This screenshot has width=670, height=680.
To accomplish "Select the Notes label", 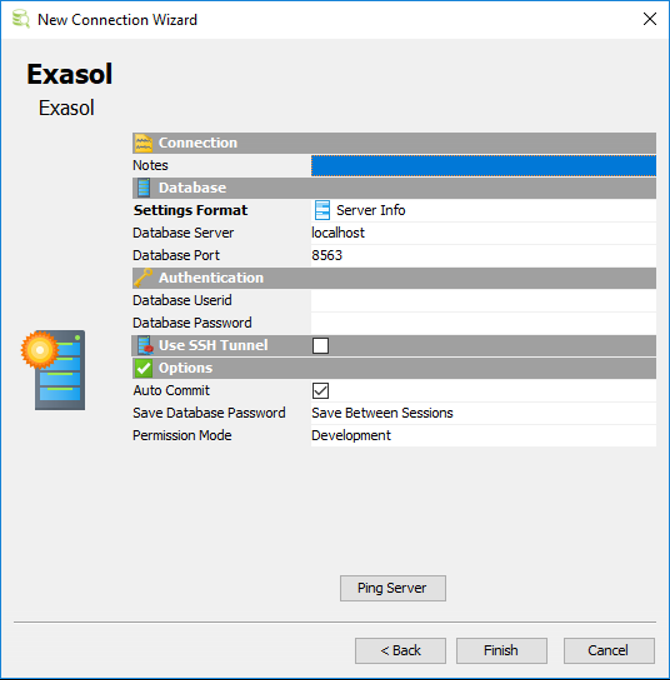I will pyautogui.click(x=150, y=165).
